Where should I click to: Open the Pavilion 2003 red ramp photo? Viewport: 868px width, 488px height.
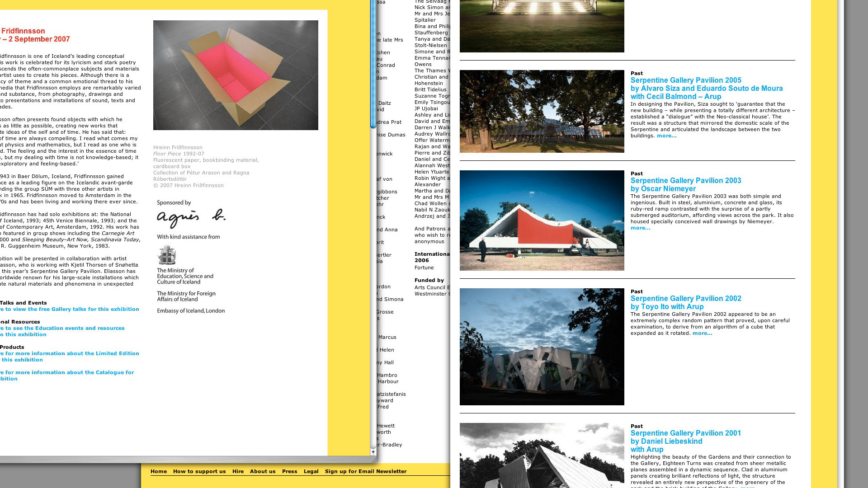[x=542, y=221]
